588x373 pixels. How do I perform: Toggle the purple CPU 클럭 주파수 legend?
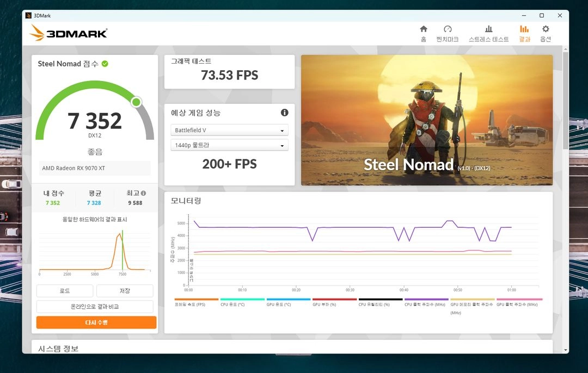click(x=426, y=302)
